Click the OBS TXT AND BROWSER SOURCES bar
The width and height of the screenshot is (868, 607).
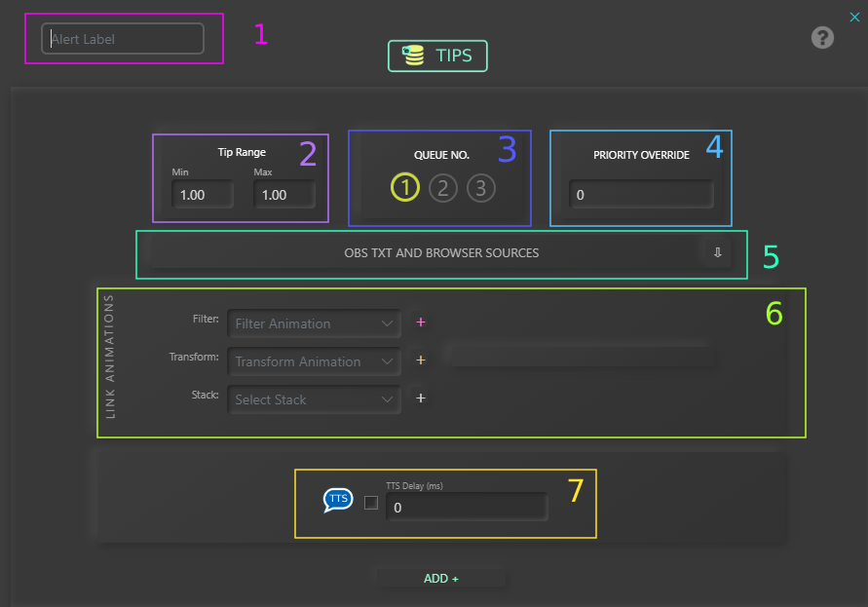440,252
